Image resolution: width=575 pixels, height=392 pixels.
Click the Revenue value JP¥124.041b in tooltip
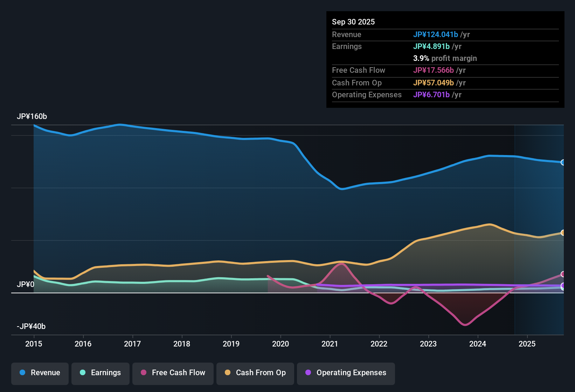coord(436,34)
